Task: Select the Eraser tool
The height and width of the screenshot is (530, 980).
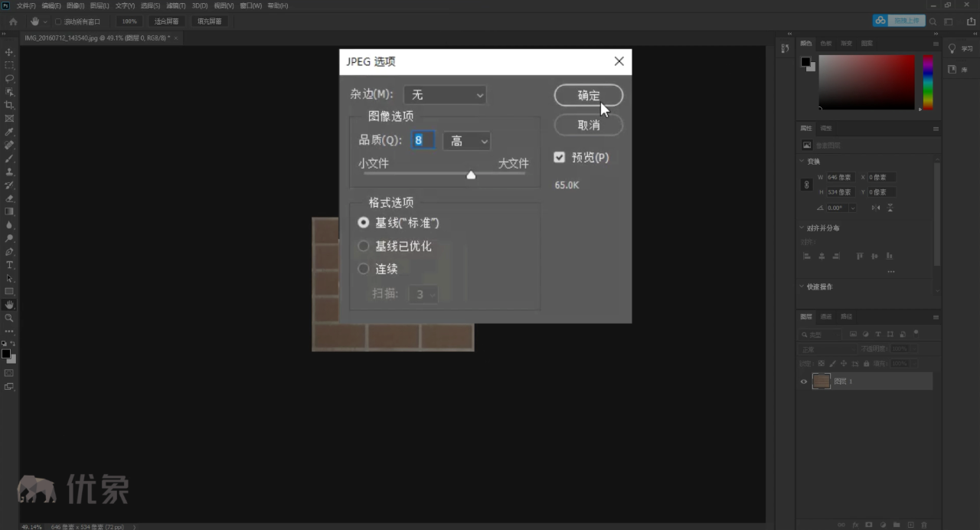Action: click(x=9, y=198)
